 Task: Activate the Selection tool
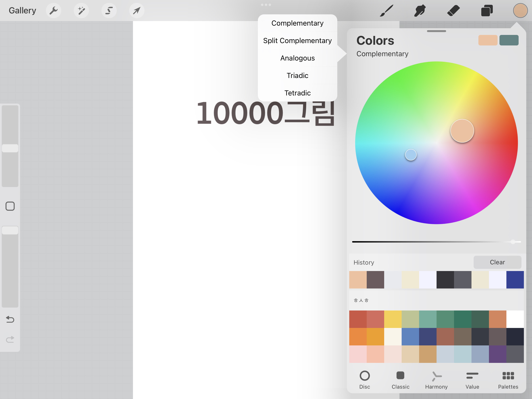tap(109, 11)
